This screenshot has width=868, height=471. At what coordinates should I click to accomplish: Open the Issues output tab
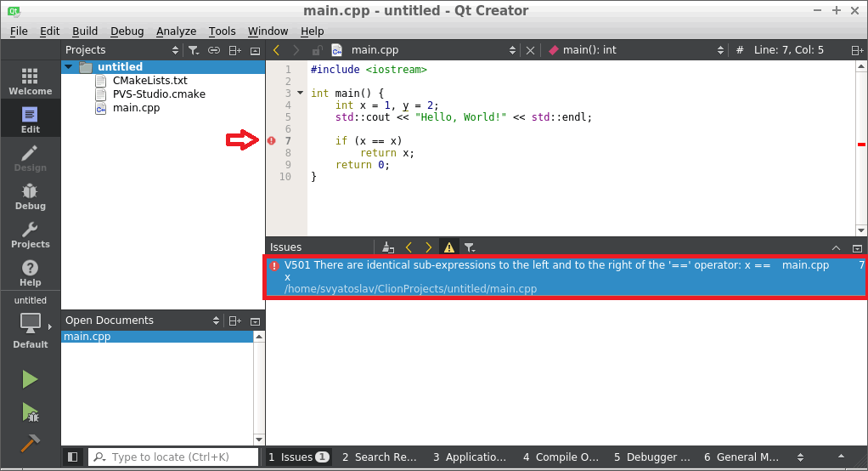[x=299, y=457]
